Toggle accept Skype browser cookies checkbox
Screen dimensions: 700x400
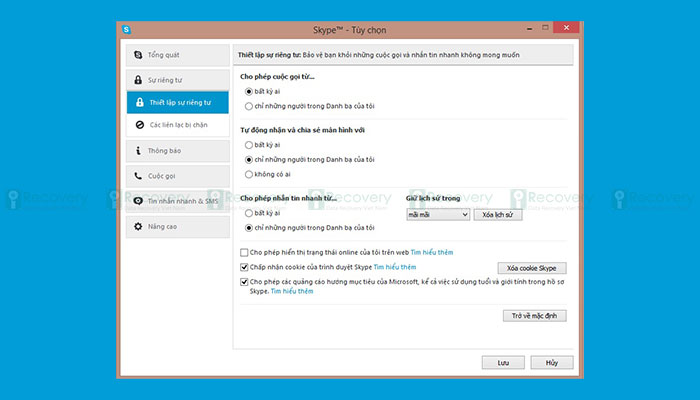click(244, 267)
